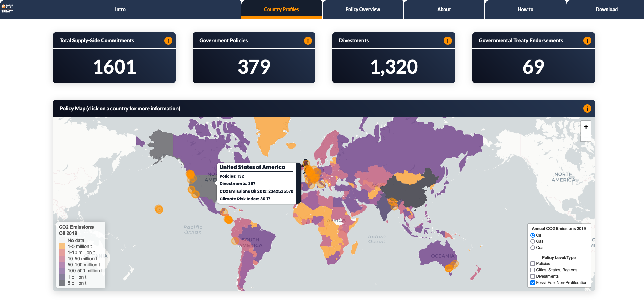This screenshot has height=303, width=644.
Task: Click Policies: 132 in tooltip
Action: click(232, 176)
